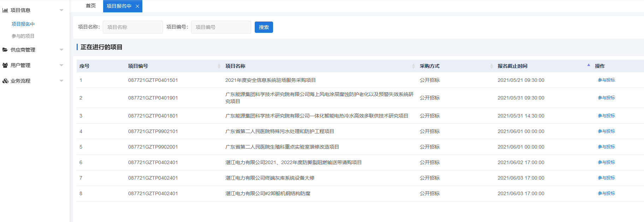Image resolution: width=644 pixels, height=222 pixels.
Task: Close the 项目报名中 tab
Action: coord(137,6)
